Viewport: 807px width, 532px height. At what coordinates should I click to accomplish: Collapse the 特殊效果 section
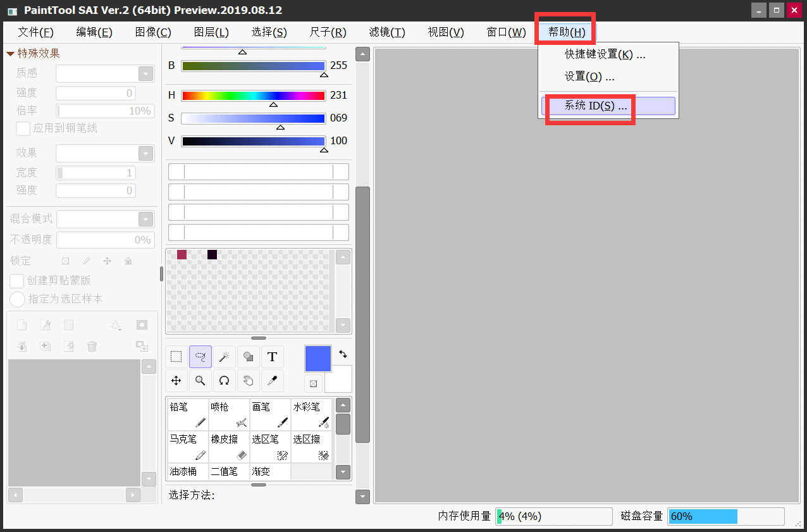click(x=10, y=54)
